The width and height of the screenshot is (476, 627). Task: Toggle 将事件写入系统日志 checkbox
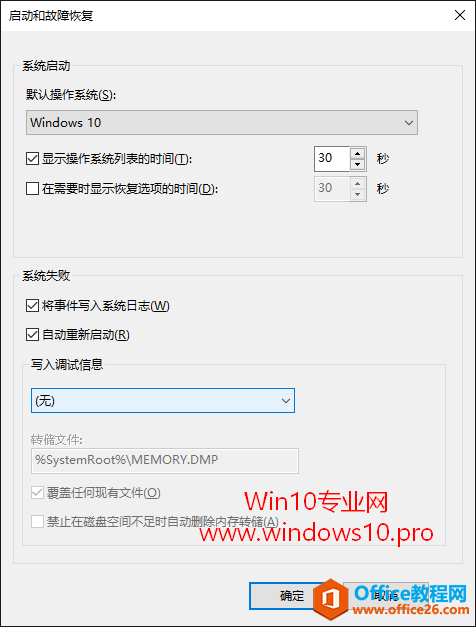click(x=32, y=306)
